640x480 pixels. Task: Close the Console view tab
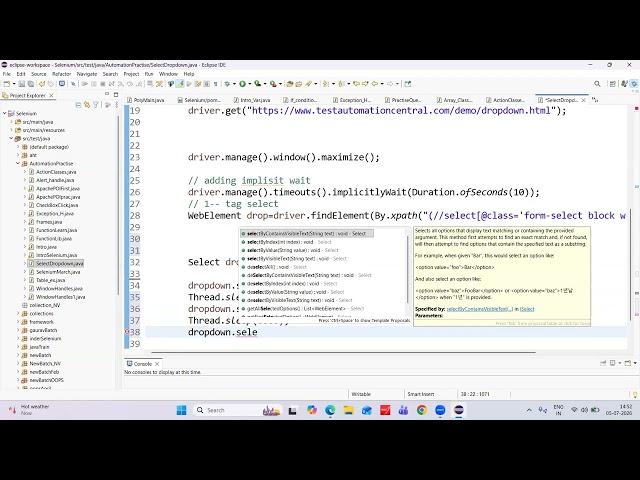[x=157, y=364]
